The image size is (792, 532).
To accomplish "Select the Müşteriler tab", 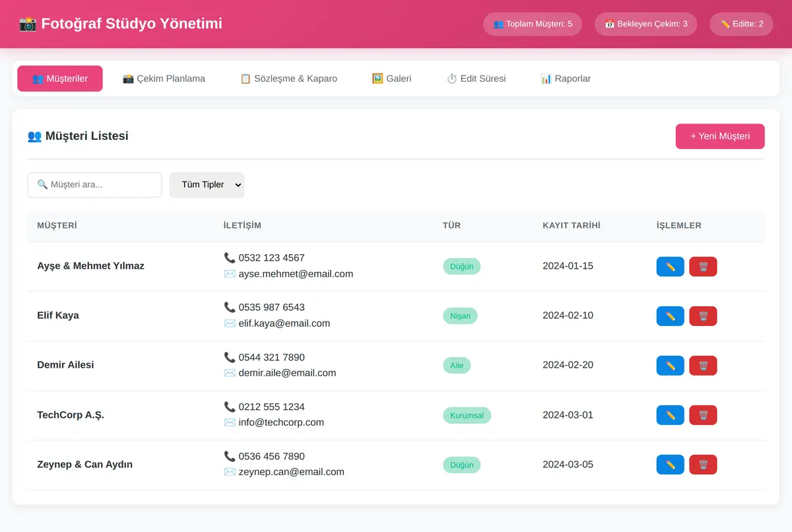I will [60, 79].
